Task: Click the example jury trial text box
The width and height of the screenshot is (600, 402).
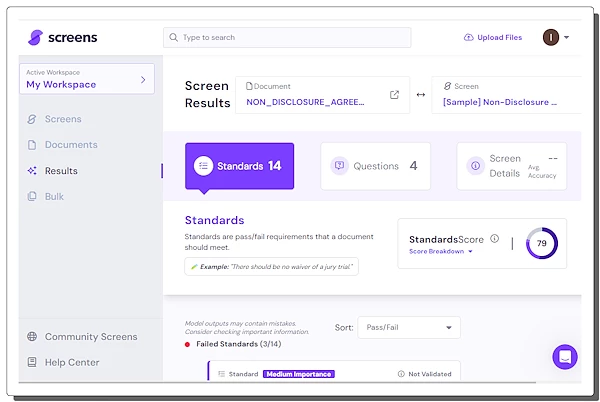Action: point(271,267)
